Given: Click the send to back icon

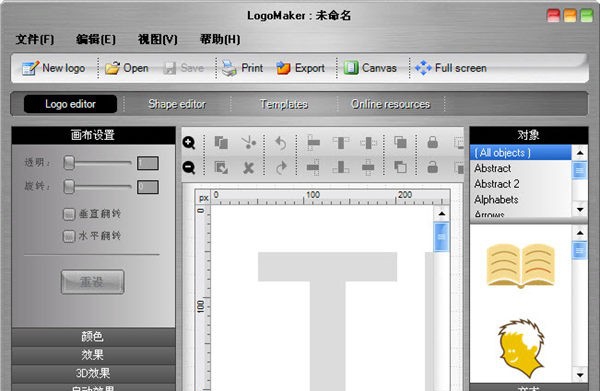Looking at the screenshot, I should click(400, 168).
